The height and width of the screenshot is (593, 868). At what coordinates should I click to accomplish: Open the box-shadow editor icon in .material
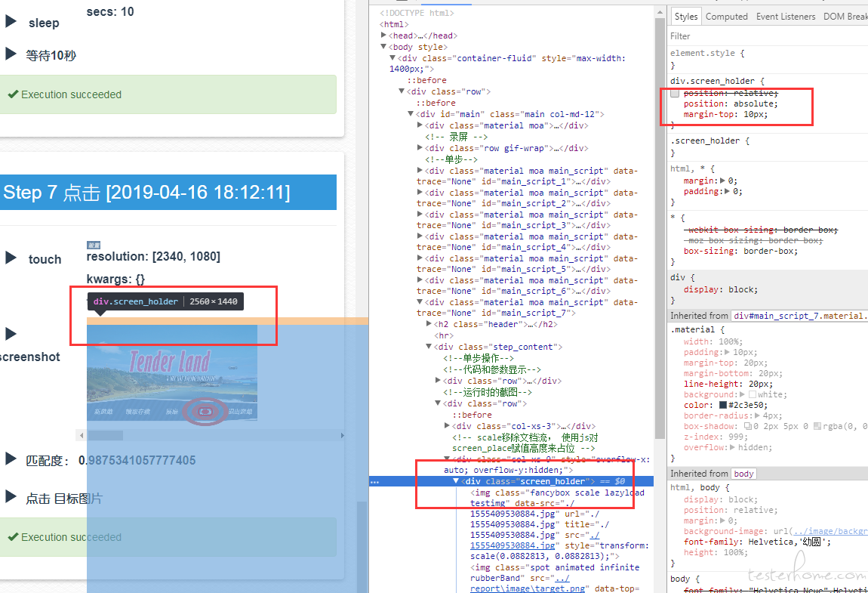(x=748, y=426)
